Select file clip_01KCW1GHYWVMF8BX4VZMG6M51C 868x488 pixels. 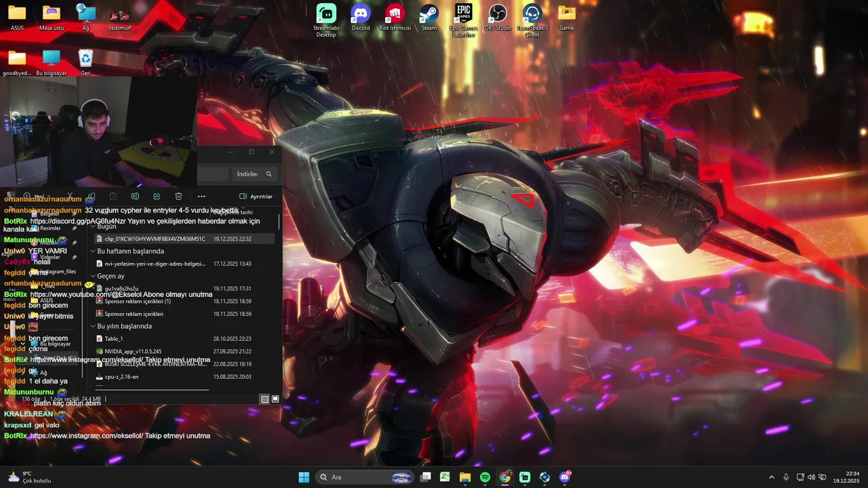click(184, 239)
